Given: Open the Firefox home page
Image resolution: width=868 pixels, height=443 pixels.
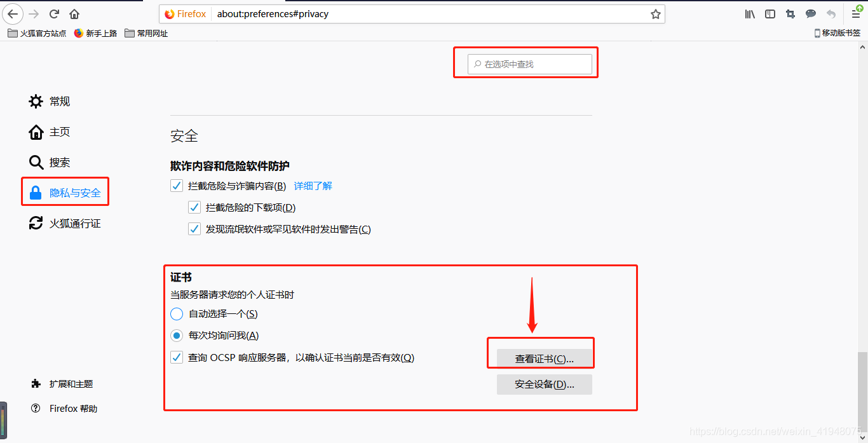Looking at the screenshot, I should point(74,14).
